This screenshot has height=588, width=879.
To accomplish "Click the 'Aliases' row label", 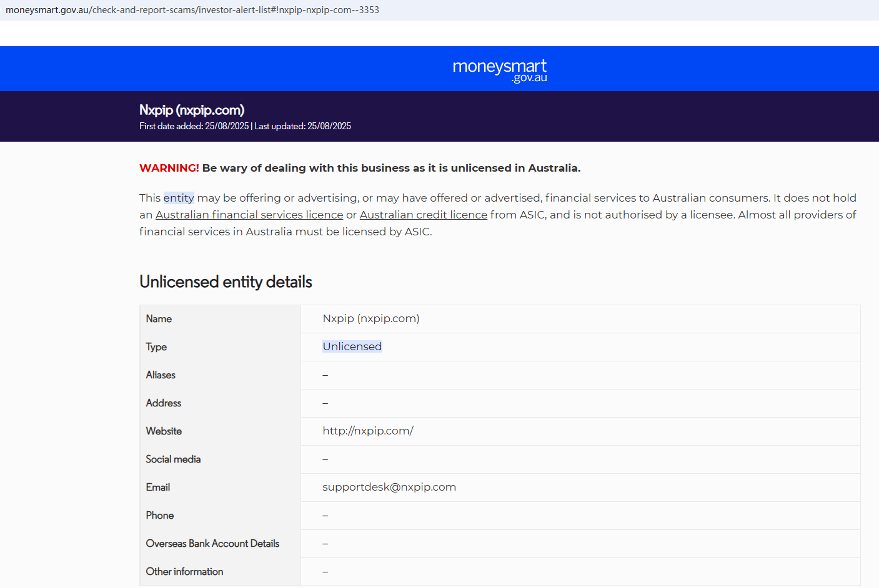I will [161, 375].
